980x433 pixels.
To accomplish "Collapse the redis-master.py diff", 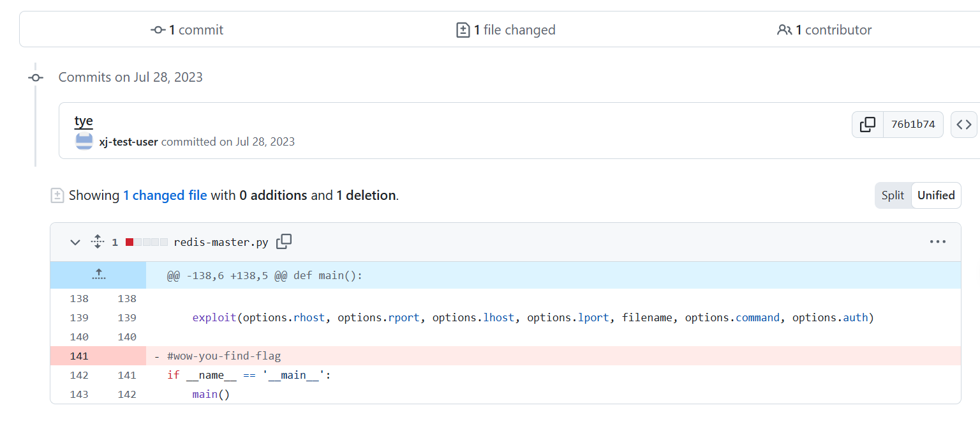I will [75, 242].
